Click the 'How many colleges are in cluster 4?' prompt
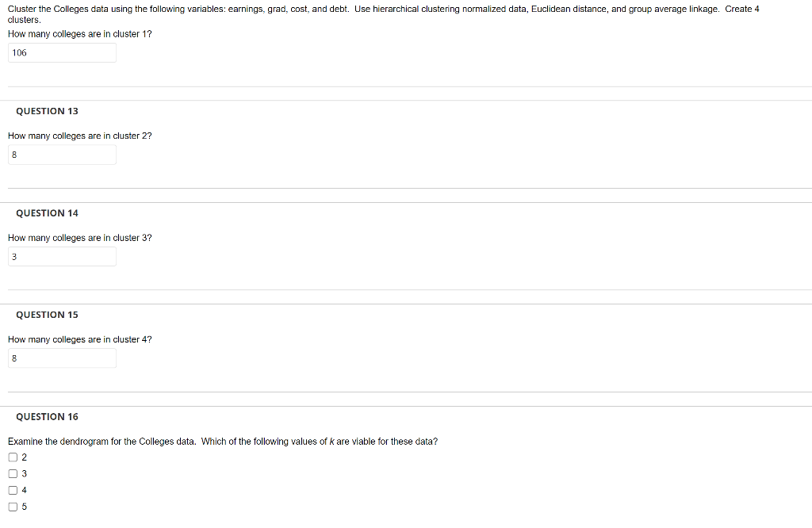812x528 pixels. 79,339
